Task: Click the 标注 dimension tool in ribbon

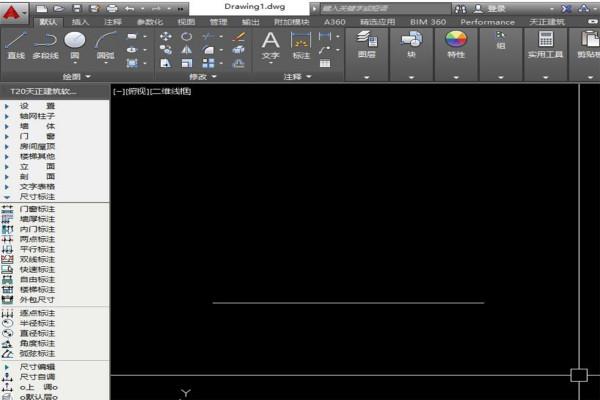Action: [x=300, y=42]
